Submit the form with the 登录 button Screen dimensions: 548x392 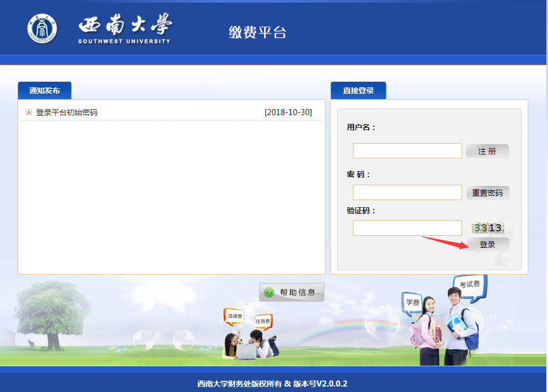[x=487, y=245]
